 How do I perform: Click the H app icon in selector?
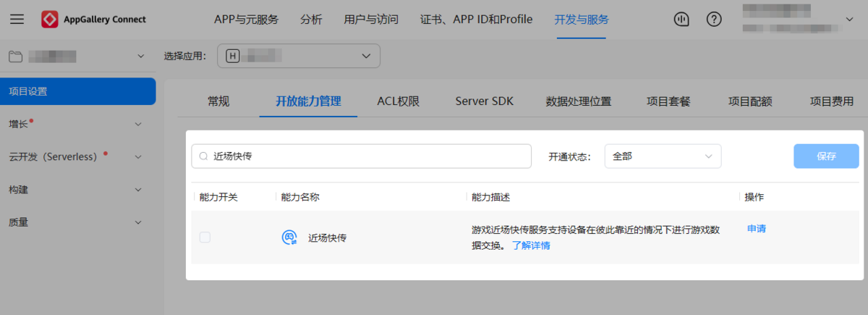pos(233,56)
